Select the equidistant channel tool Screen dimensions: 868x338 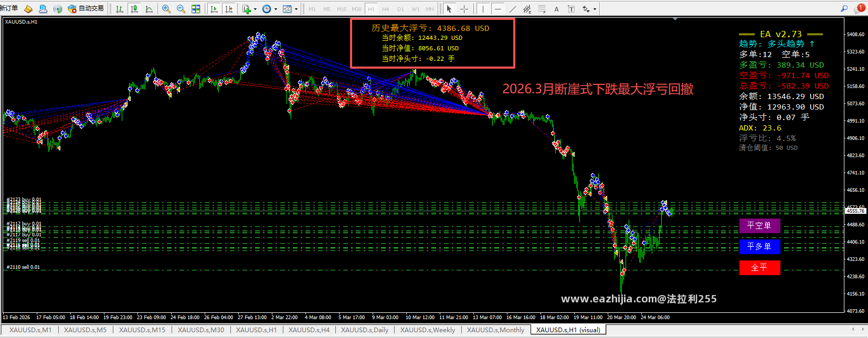527,9
